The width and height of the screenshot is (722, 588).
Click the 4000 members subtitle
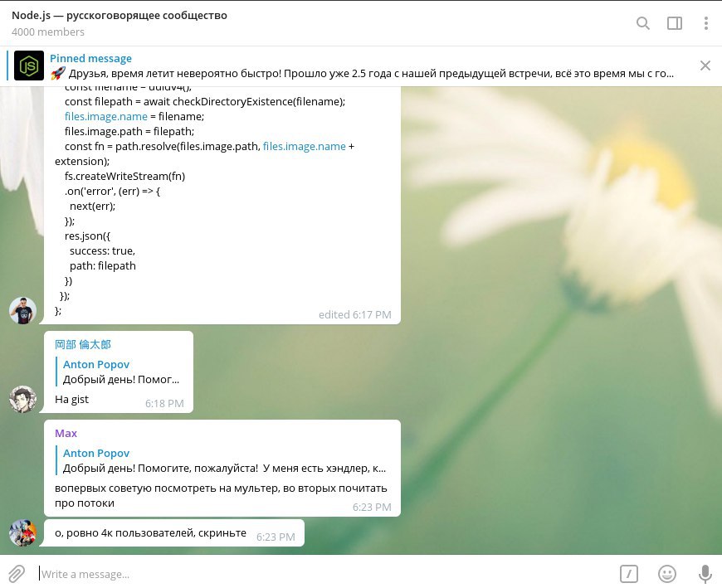(48, 32)
